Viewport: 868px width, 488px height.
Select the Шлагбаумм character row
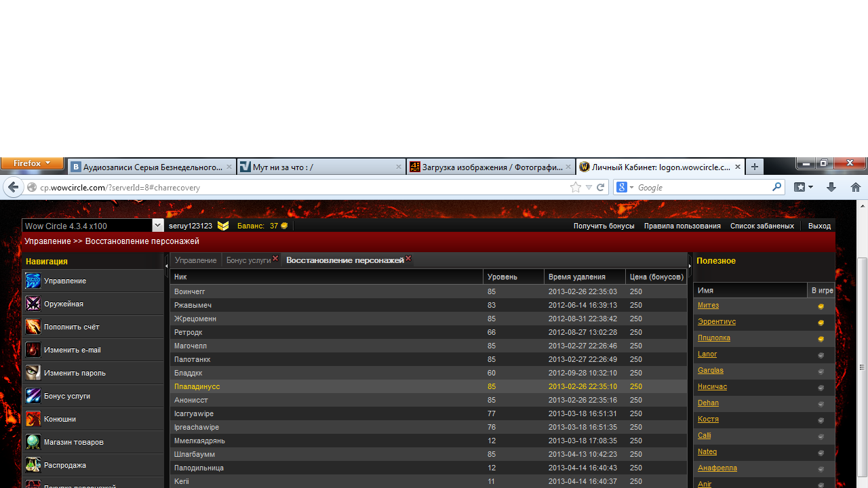point(428,454)
